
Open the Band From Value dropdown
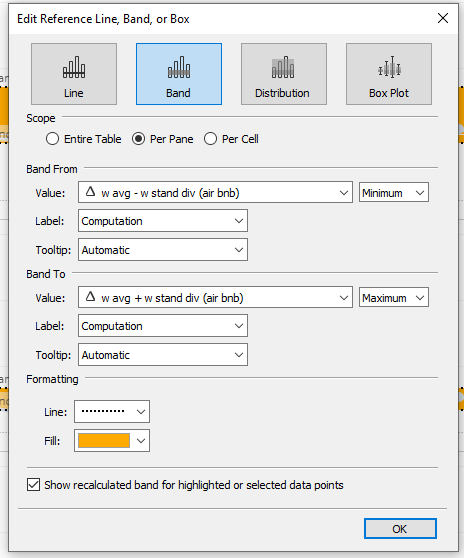tap(215, 192)
